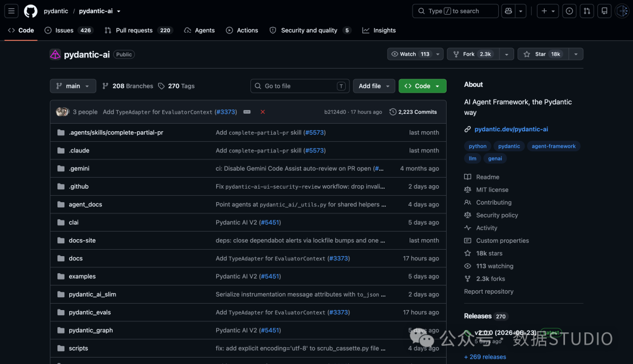The image size is (633, 364).
Task: Fork the repository
Action: 473,54
